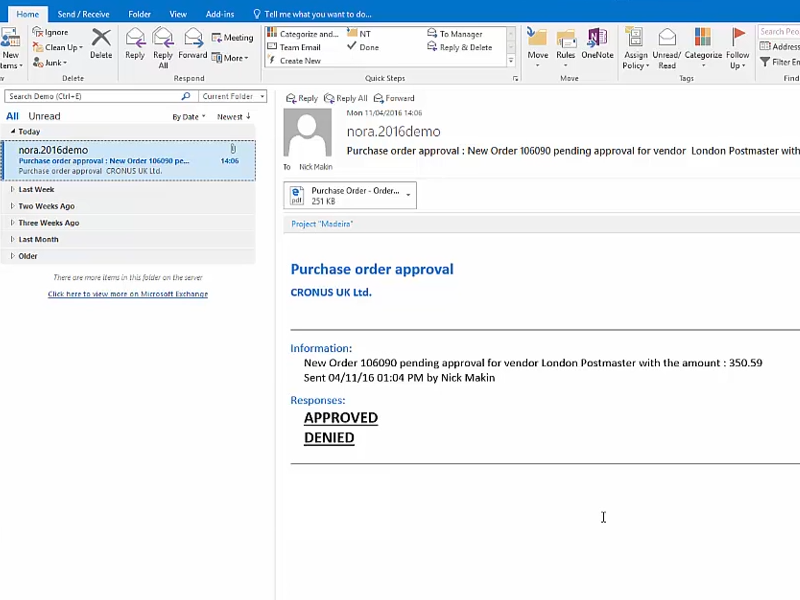Open the attachment dropdown arrow
The height and width of the screenshot is (600, 800).
[x=408, y=195]
